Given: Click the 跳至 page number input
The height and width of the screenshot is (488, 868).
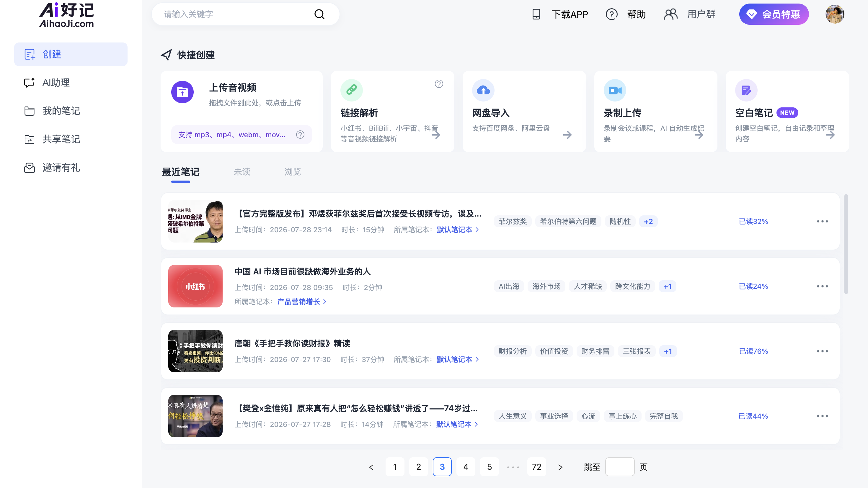Looking at the screenshot, I should click(x=620, y=467).
